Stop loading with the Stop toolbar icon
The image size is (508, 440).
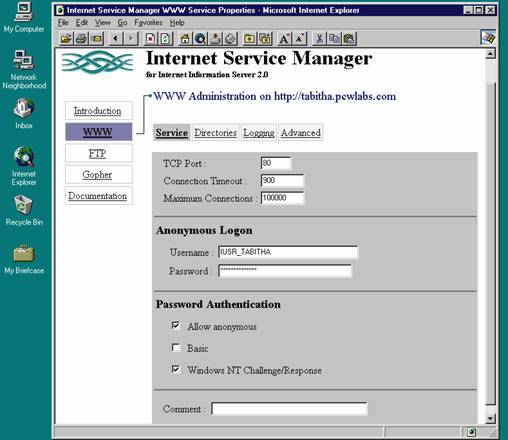pos(150,39)
